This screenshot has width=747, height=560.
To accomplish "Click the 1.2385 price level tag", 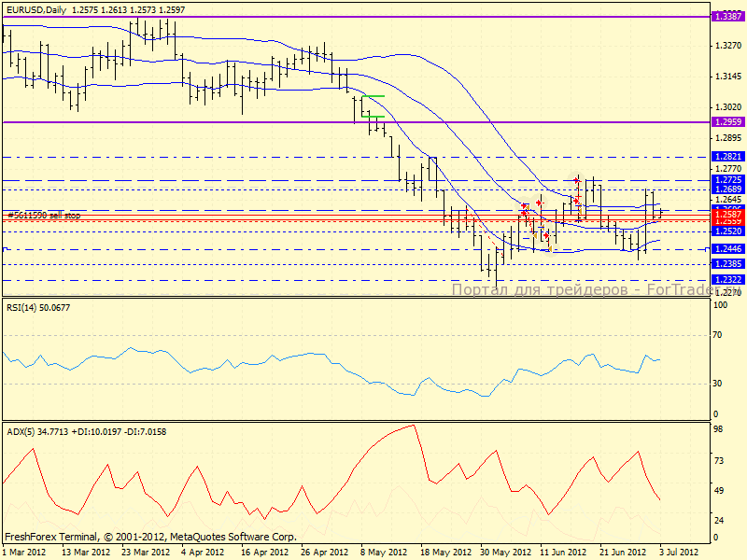I will pyautogui.click(x=726, y=264).
